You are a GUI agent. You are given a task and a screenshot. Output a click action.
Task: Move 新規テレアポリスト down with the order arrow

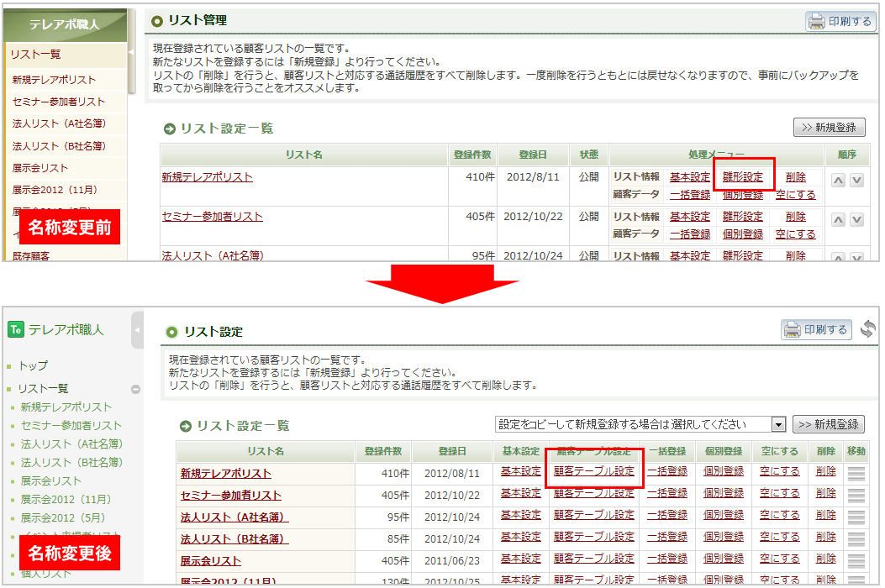point(856,181)
